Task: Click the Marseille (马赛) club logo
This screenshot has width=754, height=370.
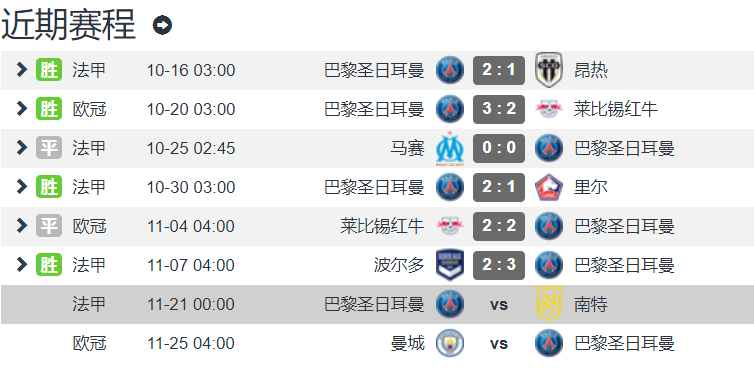Action: [450, 148]
